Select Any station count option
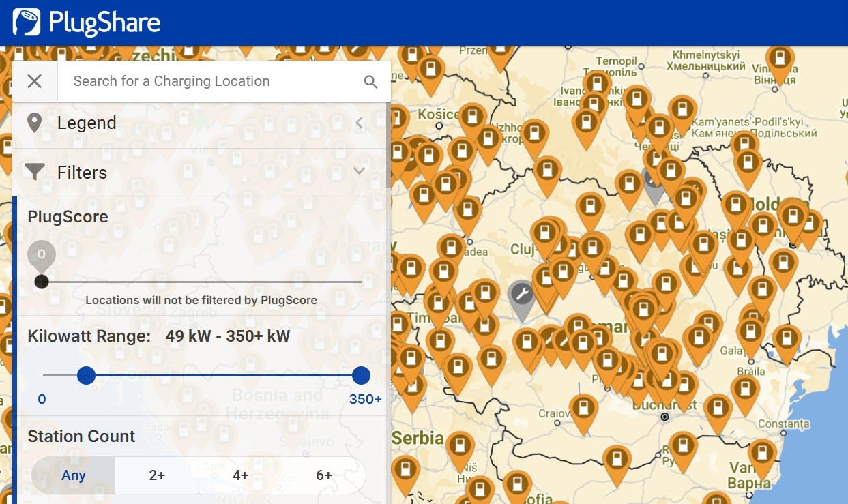Image resolution: width=848 pixels, height=504 pixels. tap(74, 475)
